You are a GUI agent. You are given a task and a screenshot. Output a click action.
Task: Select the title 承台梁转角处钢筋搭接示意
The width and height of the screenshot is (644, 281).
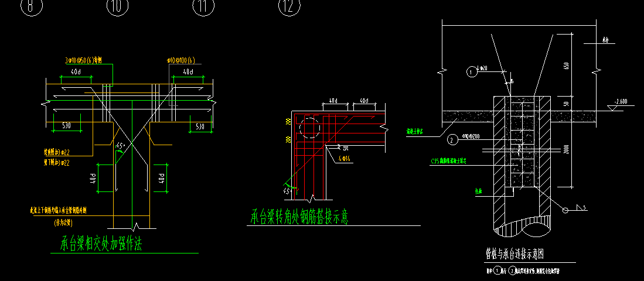pos(299,217)
